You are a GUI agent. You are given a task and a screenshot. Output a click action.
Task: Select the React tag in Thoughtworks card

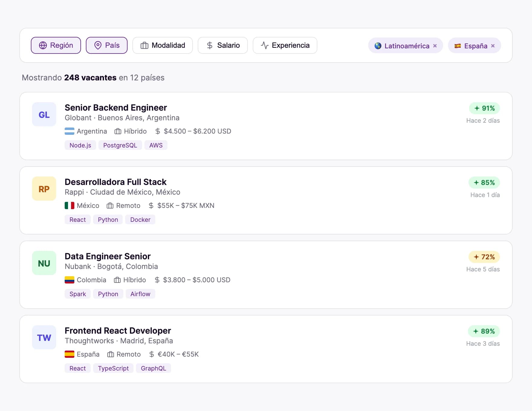[78, 368]
